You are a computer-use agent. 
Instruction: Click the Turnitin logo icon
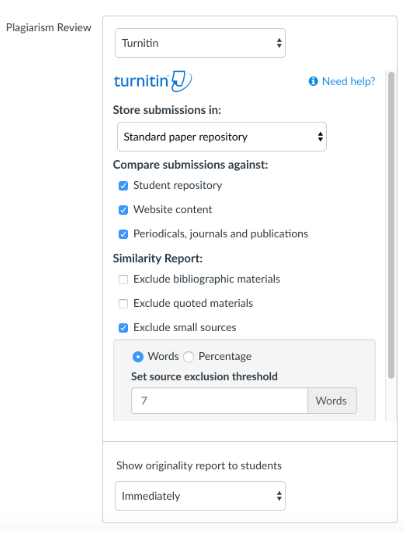[153, 81]
